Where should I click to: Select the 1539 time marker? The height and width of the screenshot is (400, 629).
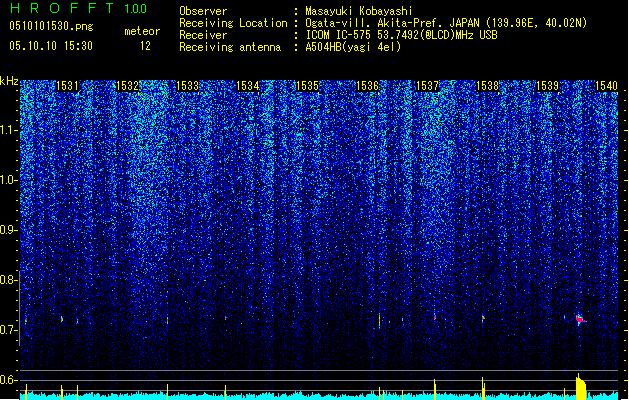pos(548,86)
